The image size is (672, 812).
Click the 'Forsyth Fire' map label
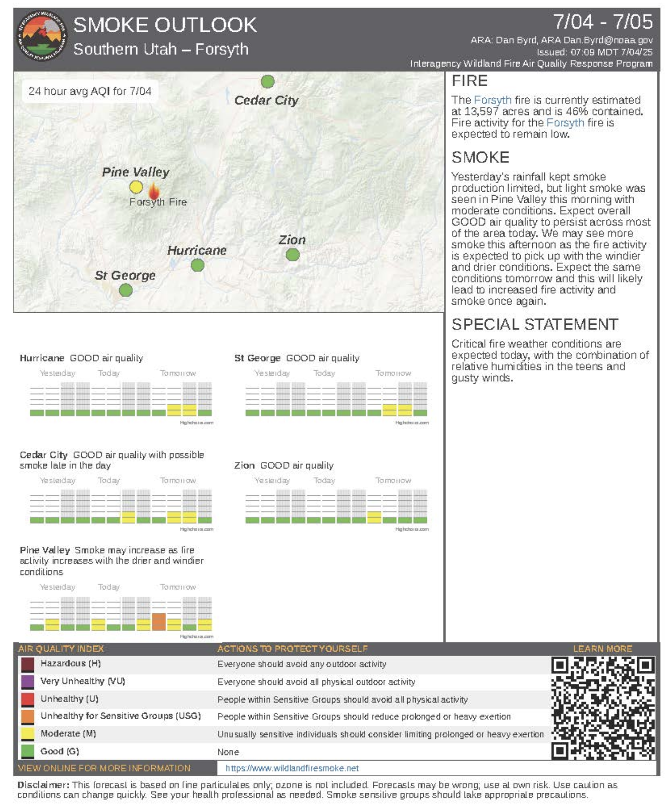coord(158,202)
